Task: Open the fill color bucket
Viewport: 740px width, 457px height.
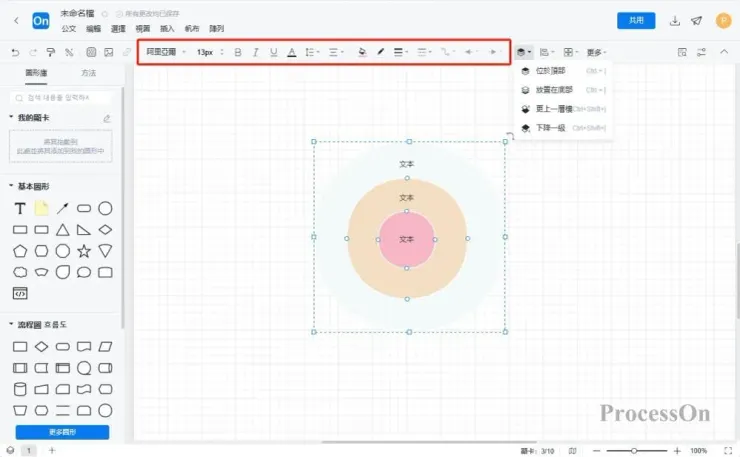Action: tap(362, 52)
